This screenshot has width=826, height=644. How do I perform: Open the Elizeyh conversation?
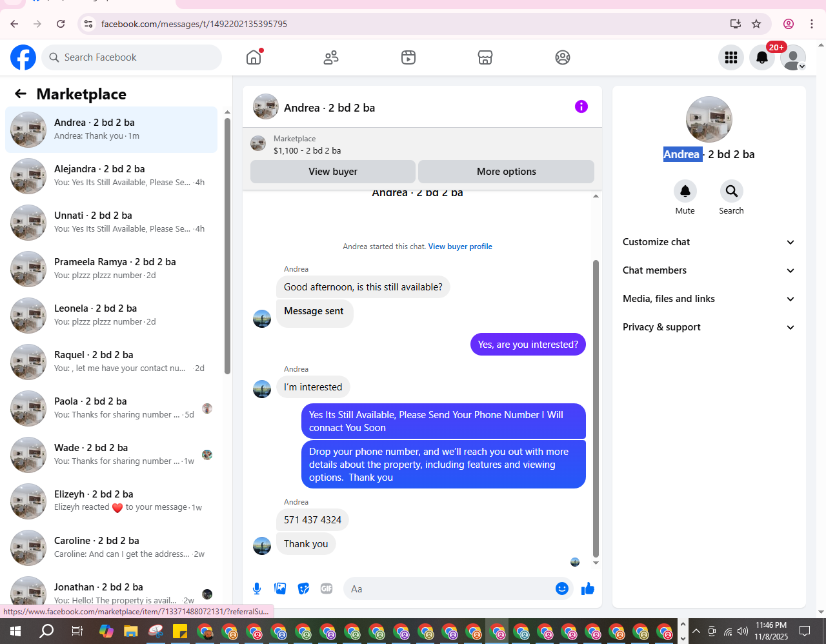coord(111,501)
